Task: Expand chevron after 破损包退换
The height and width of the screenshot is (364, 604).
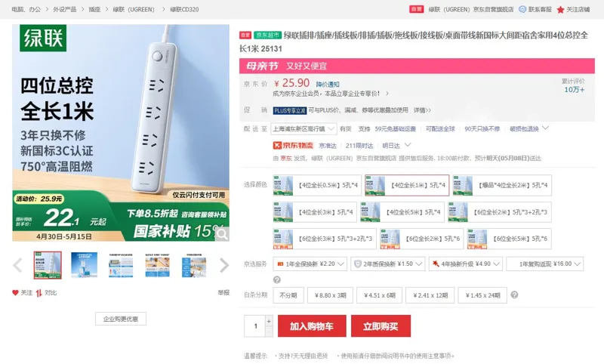Action: tap(545, 128)
